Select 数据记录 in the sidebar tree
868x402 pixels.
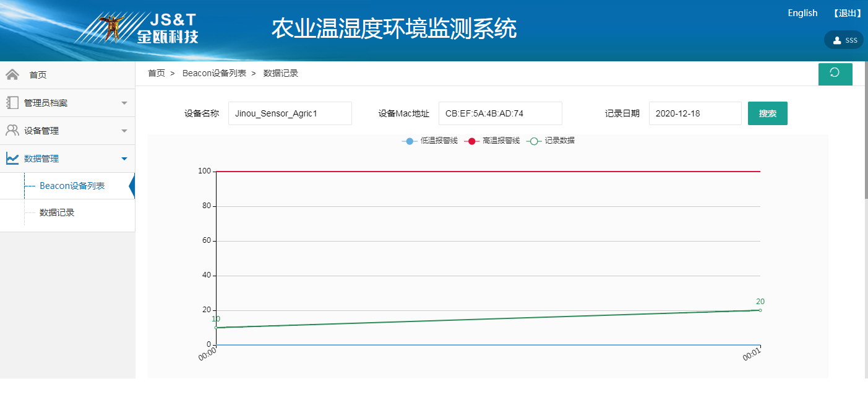tap(57, 212)
